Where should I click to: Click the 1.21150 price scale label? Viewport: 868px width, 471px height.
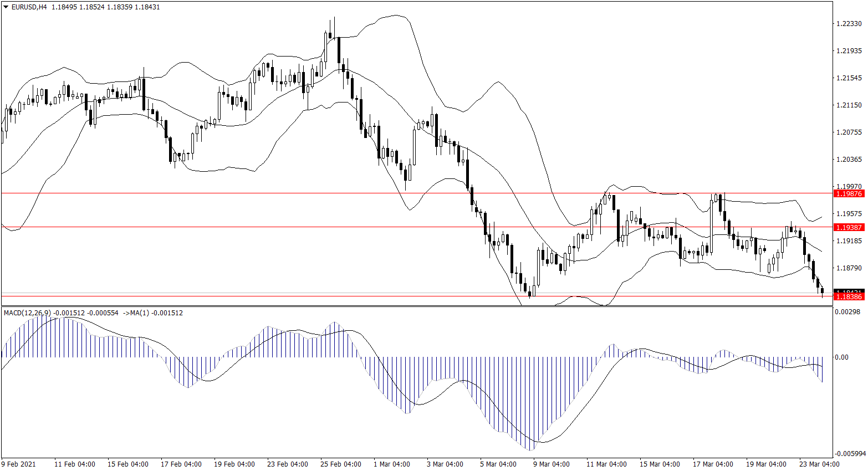(849, 105)
